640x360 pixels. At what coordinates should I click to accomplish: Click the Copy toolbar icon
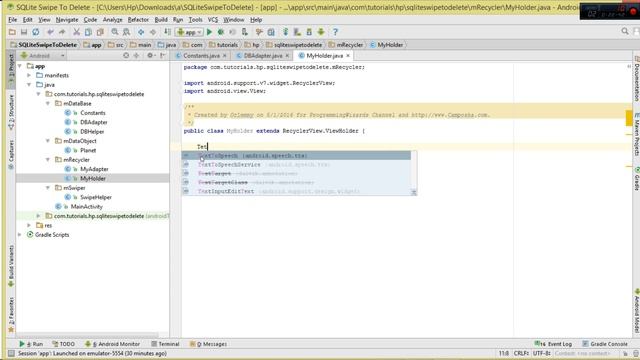pyautogui.click(x=88, y=32)
